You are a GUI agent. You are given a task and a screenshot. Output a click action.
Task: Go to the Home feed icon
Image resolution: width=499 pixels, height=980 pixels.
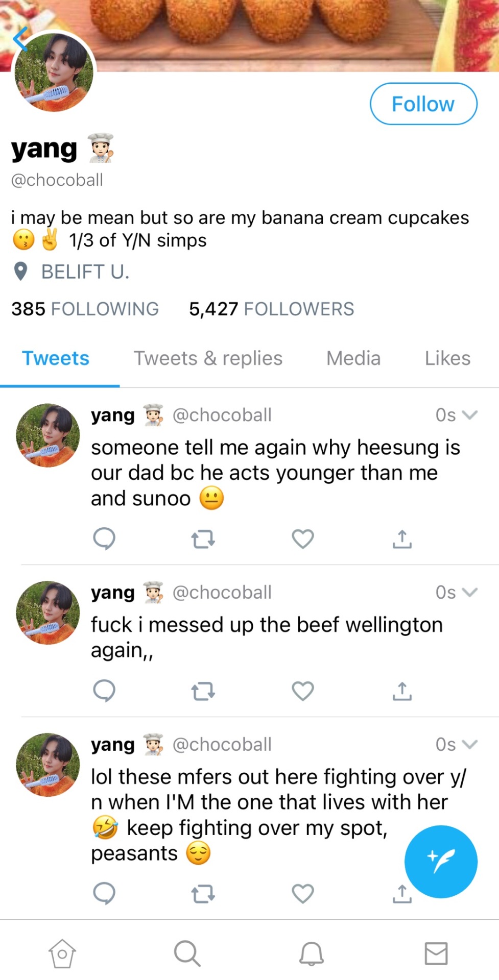(x=62, y=953)
